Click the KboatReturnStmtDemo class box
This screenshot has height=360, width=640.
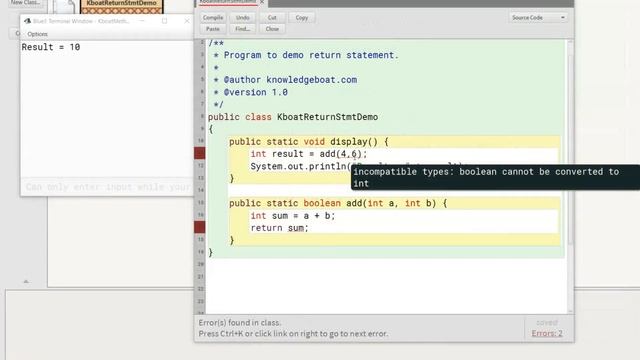pos(122,6)
